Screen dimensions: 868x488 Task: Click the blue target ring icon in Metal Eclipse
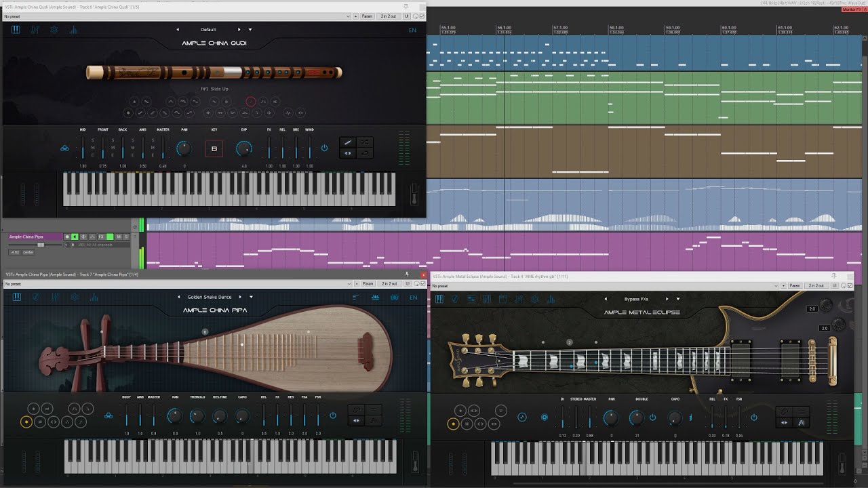pyautogui.click(x=544, y=418)
